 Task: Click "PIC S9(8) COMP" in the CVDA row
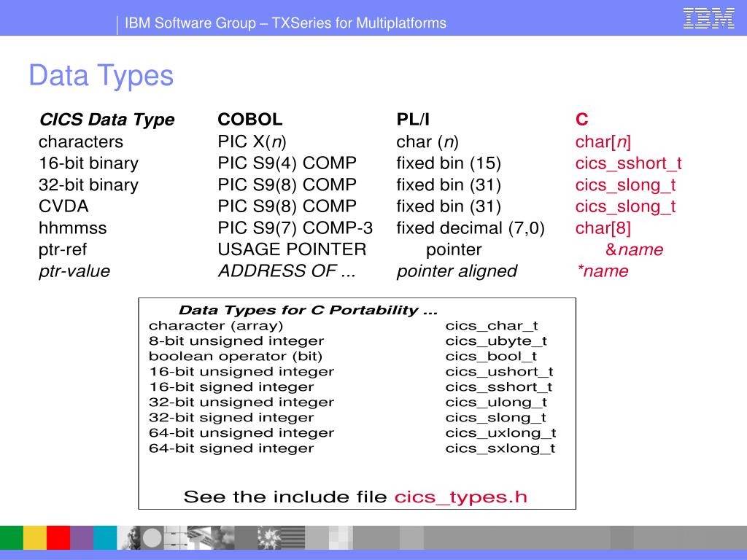(x=287, y=206)
